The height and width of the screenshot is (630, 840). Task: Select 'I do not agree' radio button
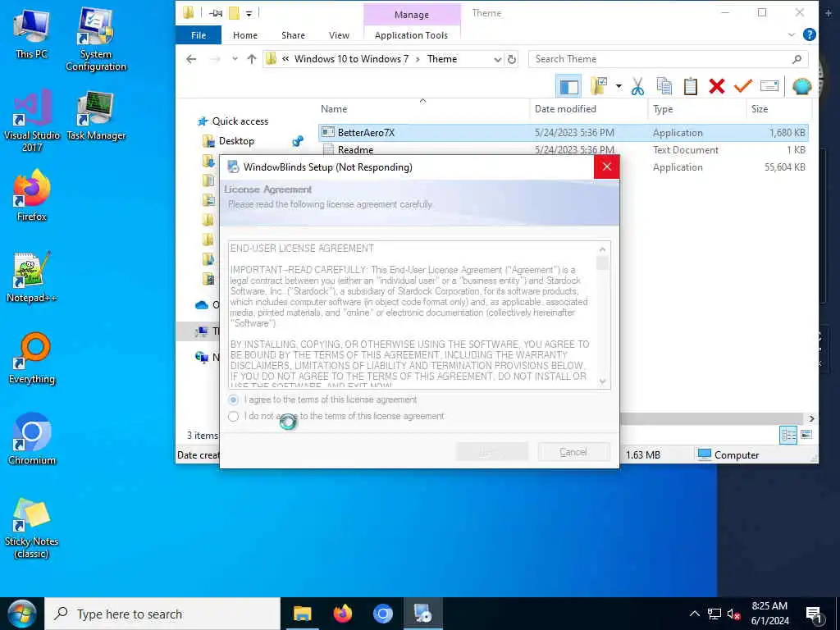click(234, 416)
